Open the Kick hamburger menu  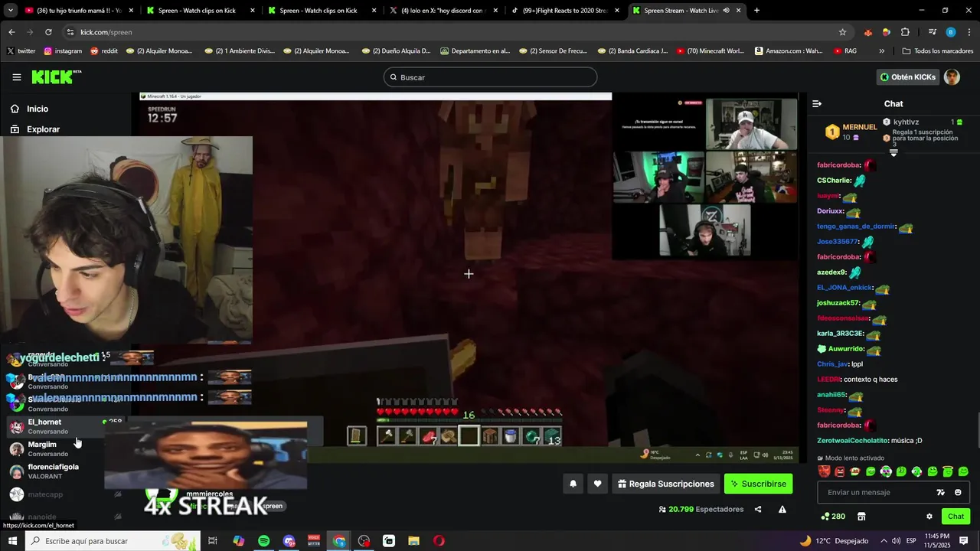17,77
